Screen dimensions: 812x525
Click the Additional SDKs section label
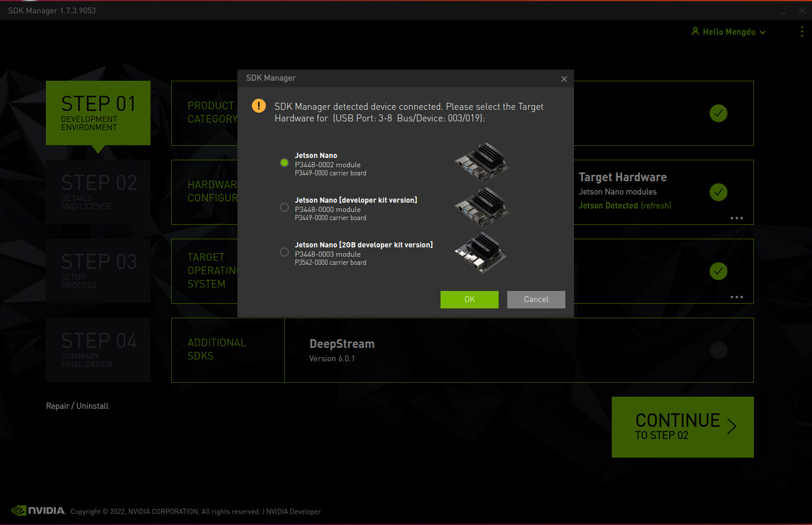216,349
